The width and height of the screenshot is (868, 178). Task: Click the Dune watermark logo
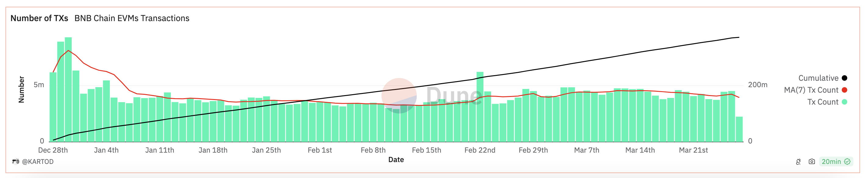[432, 96]
